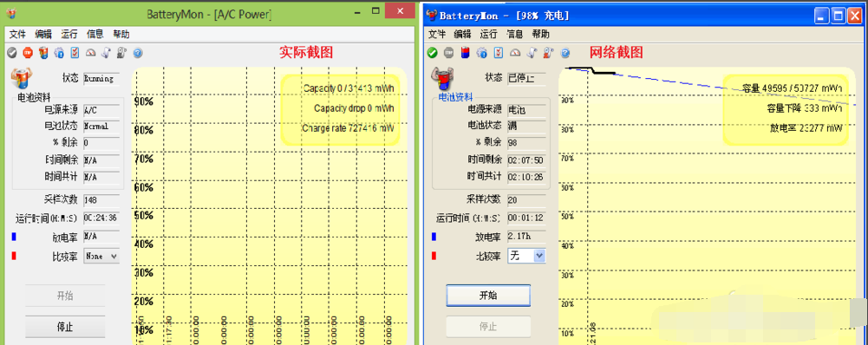Open 帮助 menu in right window

(x=541, y=35)
